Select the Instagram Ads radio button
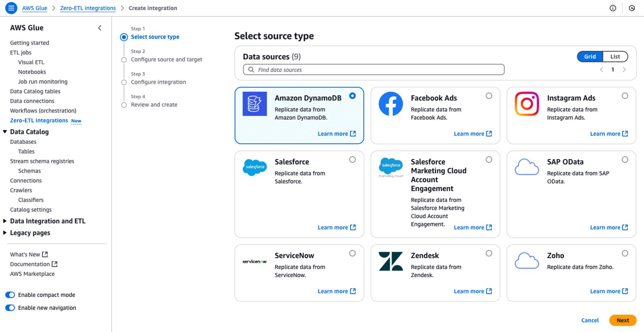 coord(625,96)
